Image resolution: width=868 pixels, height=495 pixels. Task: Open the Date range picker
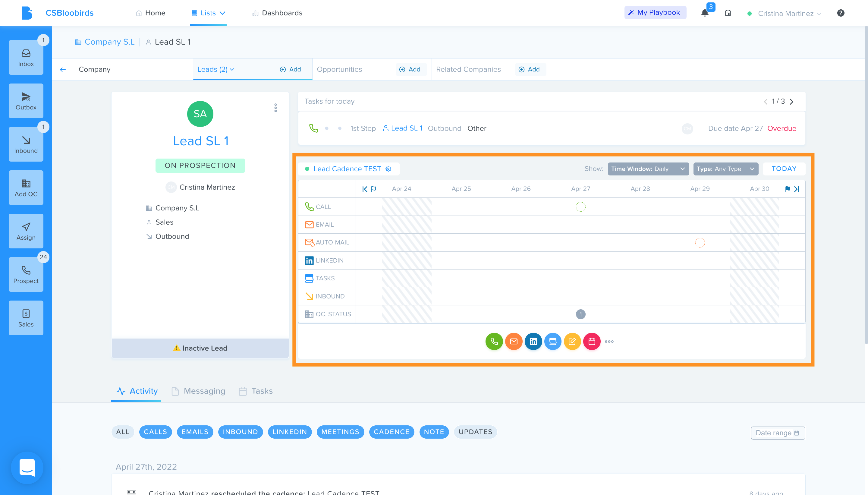[x=778, y=433]
